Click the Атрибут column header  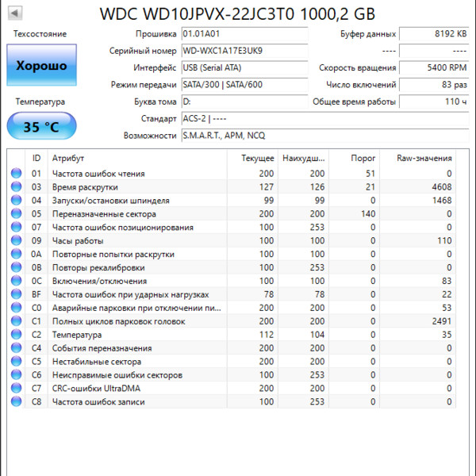pyautogui.click(x=137, y=158)
